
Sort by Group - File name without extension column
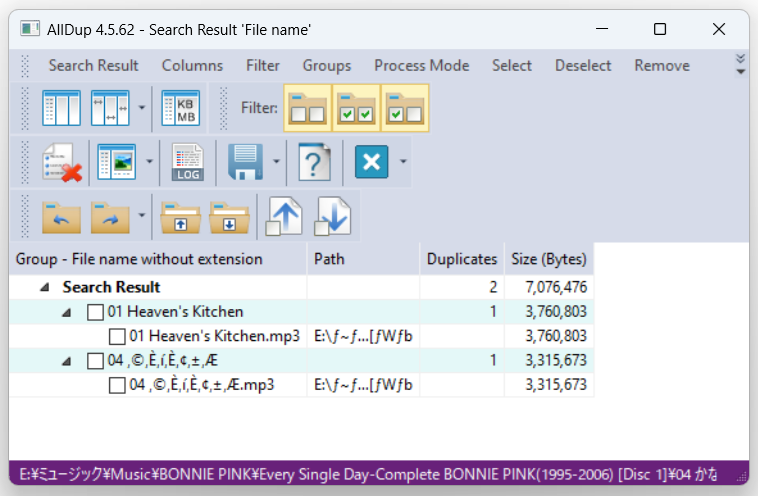click(x=158, y=259)
